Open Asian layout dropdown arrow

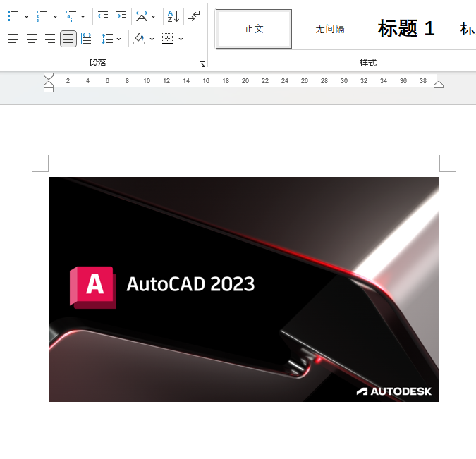point(153,16)
